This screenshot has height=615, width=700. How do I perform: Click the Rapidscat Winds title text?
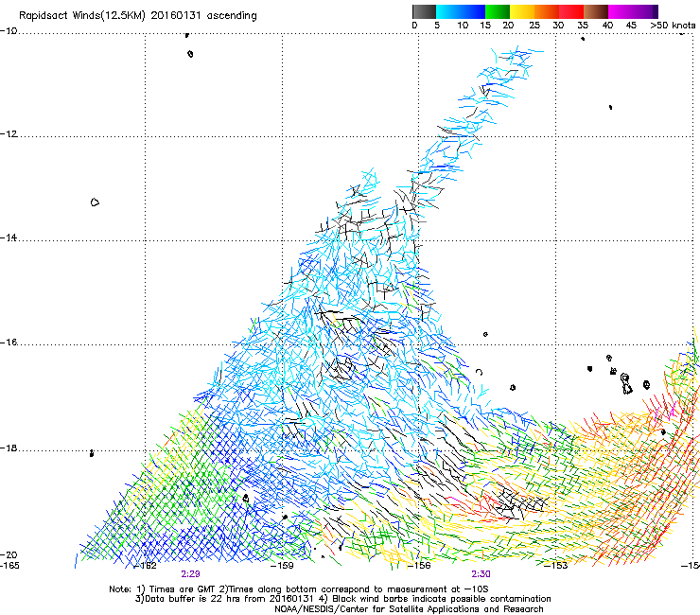tap(138, 16)
